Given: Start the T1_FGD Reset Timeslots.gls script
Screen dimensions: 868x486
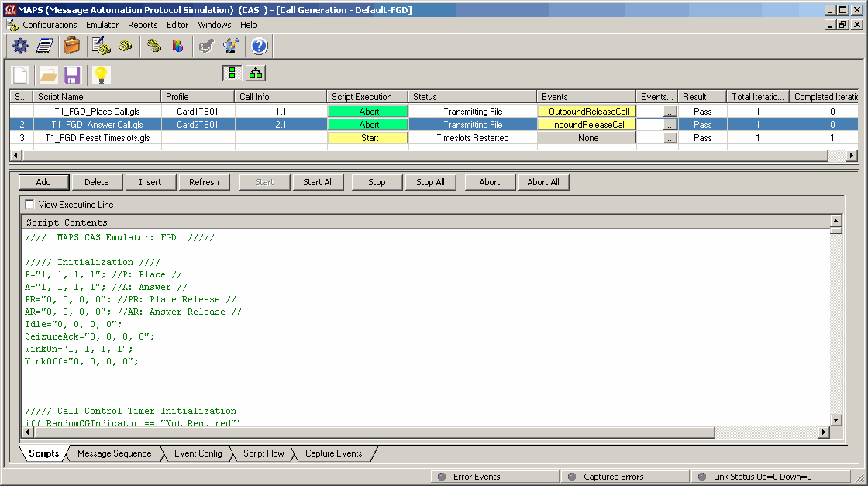Looking at the screenshot, I should pos(368,138).
